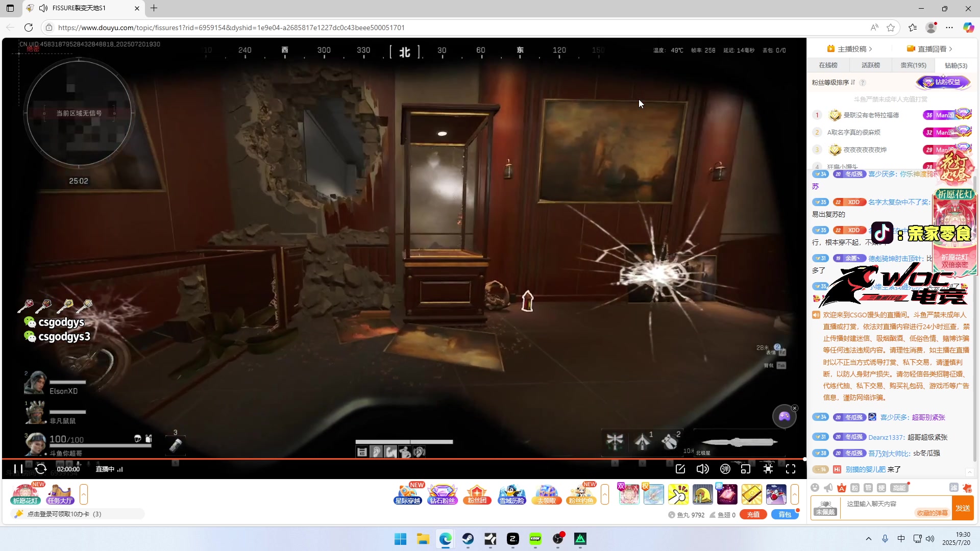Viewport: 980px width, 551px height.
Task: Send chat message with 发送 button
Action: point(963,508)
